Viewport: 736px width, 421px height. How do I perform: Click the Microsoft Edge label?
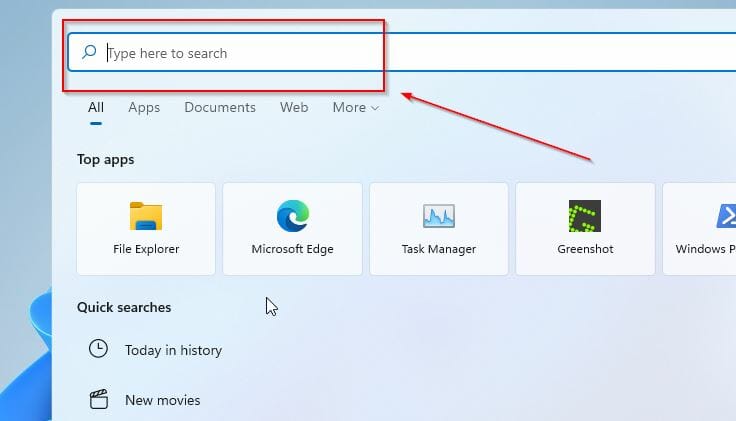point(292,249)
